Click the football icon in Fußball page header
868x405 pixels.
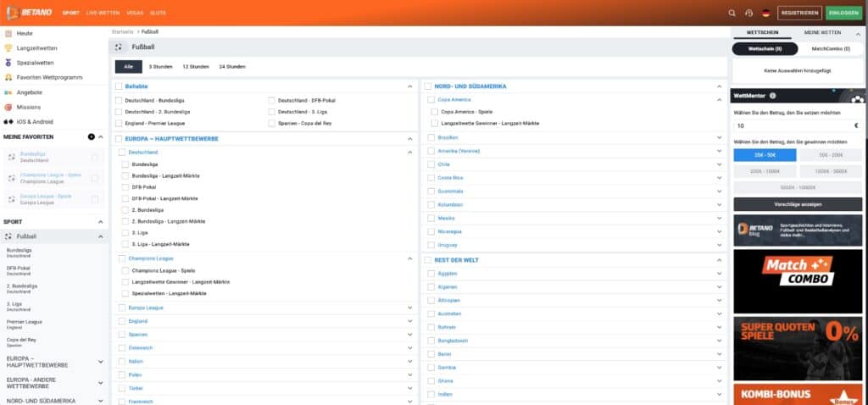tap(119, 47)
